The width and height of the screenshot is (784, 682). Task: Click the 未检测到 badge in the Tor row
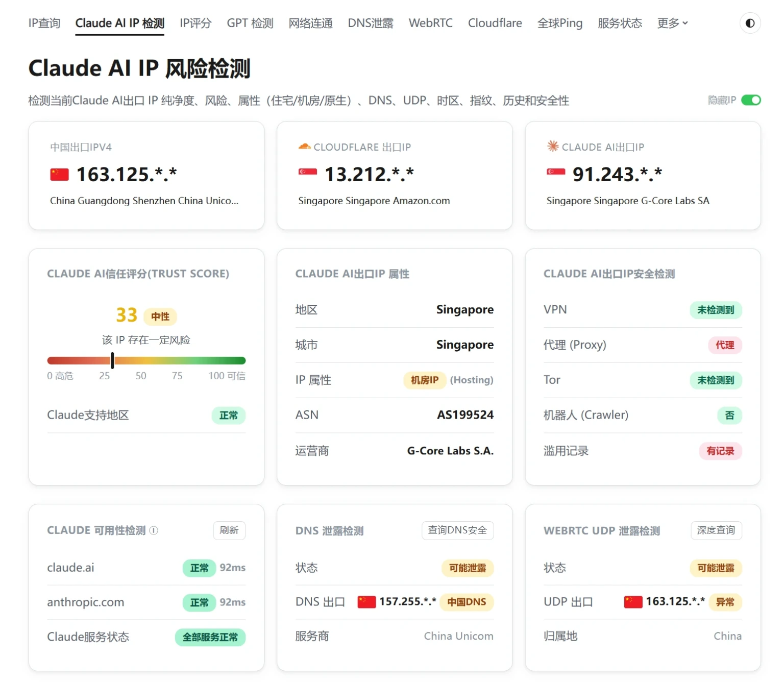(x=716, y=380)
